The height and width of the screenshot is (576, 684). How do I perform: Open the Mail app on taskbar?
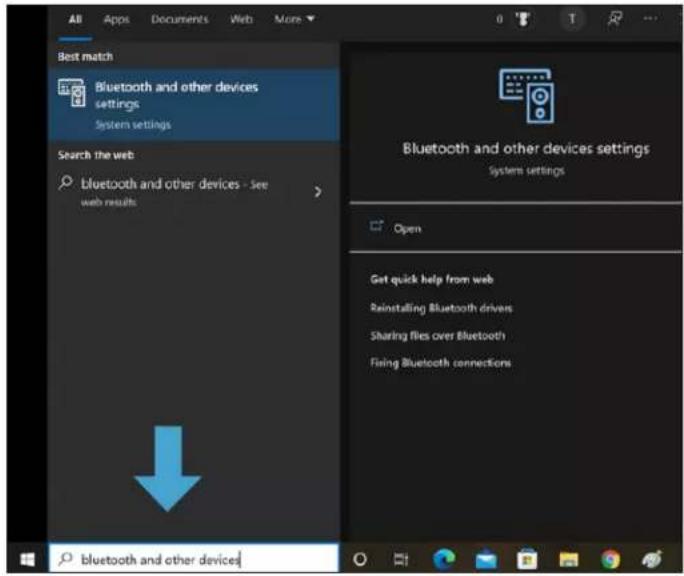(486, 560)
